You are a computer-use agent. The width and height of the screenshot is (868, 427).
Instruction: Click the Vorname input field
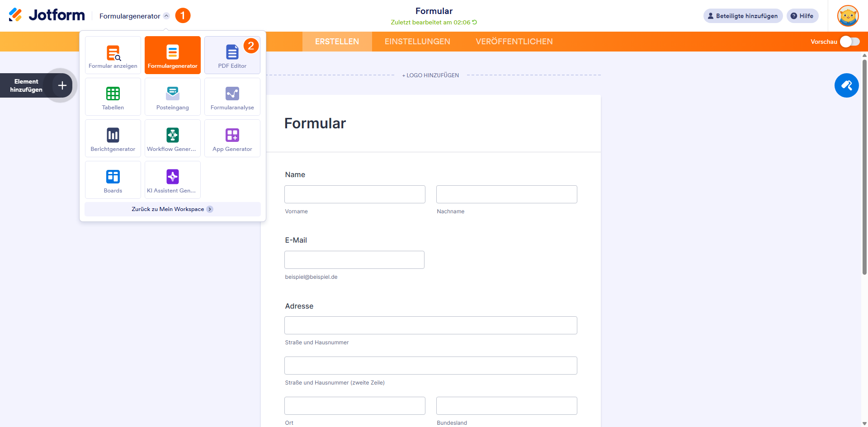tap(355, 194)
